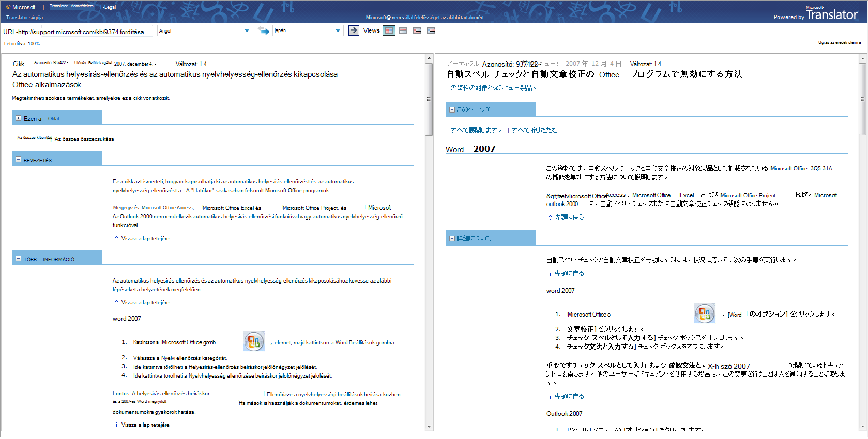868x439 pixels.
Task: Click Office button image in Hungarian pane
Action: tap(254, 341)
